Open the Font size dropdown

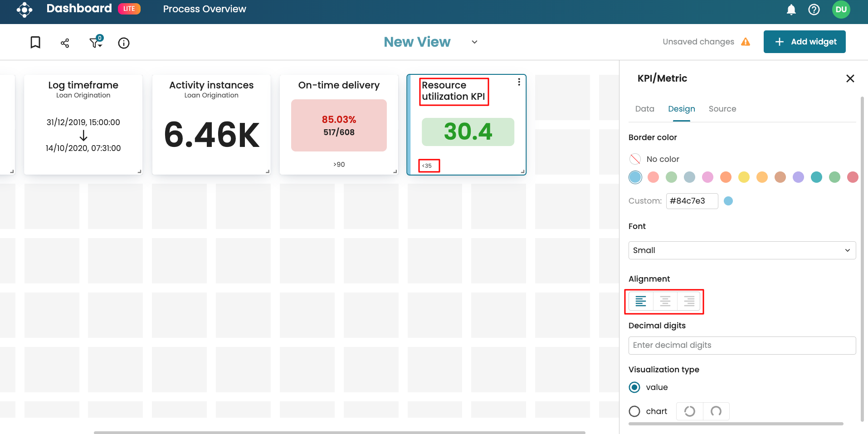tap(741, 250)
